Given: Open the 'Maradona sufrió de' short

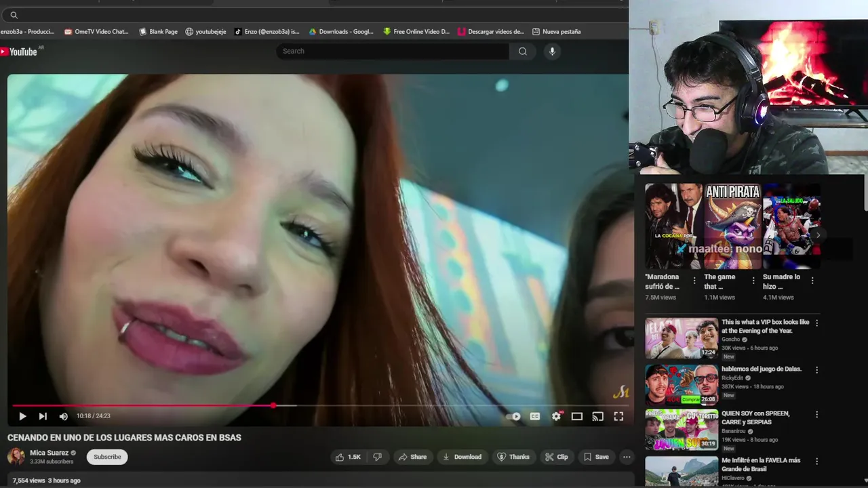Looking at the screenshot, I should tap(674, 226).
